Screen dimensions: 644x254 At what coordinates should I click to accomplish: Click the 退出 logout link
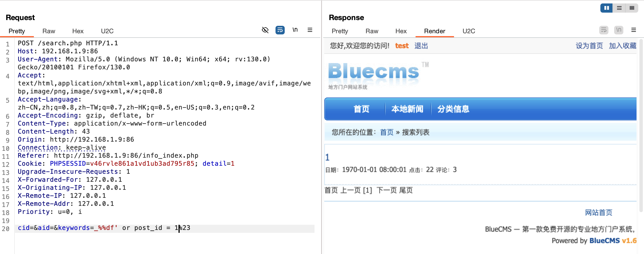[x=421, y=46]
